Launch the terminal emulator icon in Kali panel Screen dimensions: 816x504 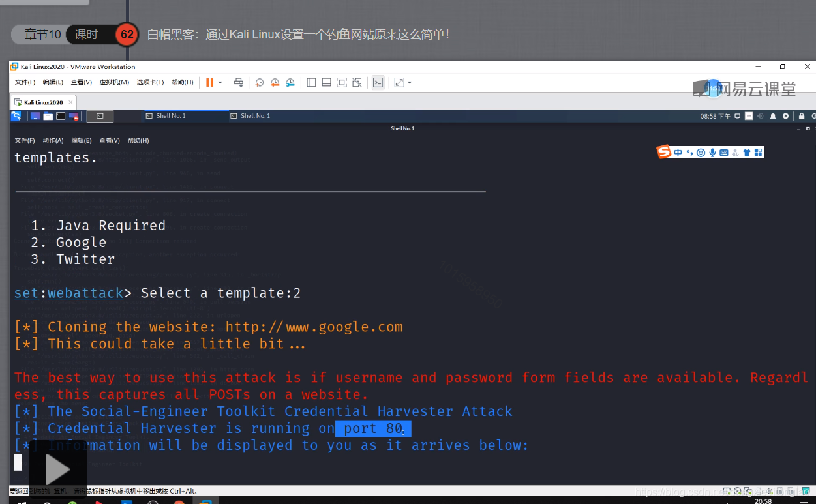point(61,116)
